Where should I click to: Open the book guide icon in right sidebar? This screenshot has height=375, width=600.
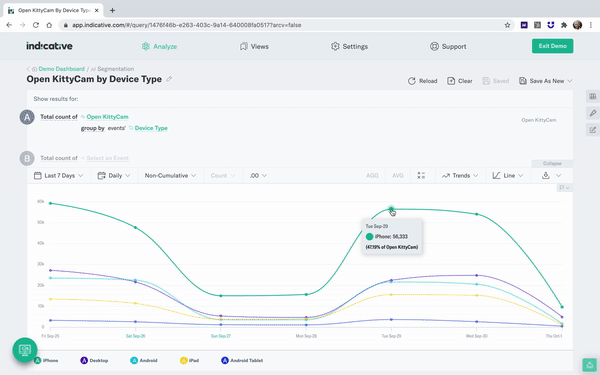tap(593, 96)
